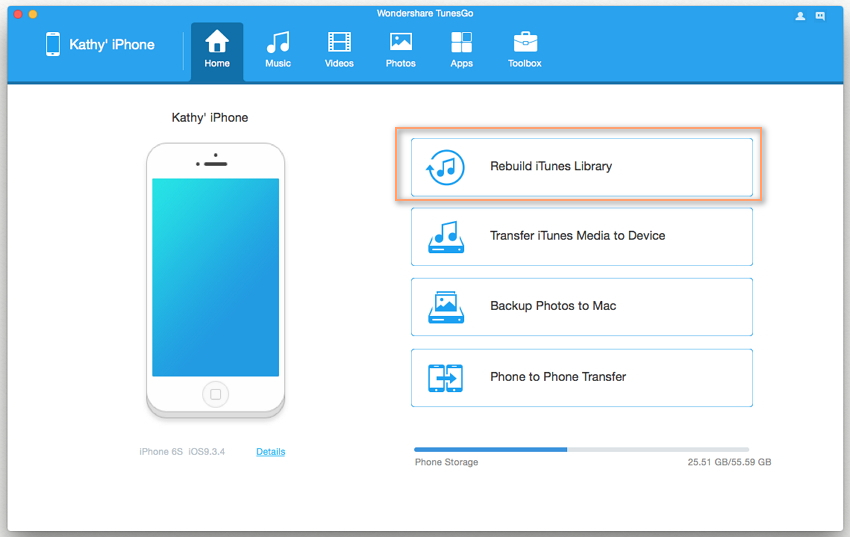Click the user account icon
The image size is (850, 537).
800,16
